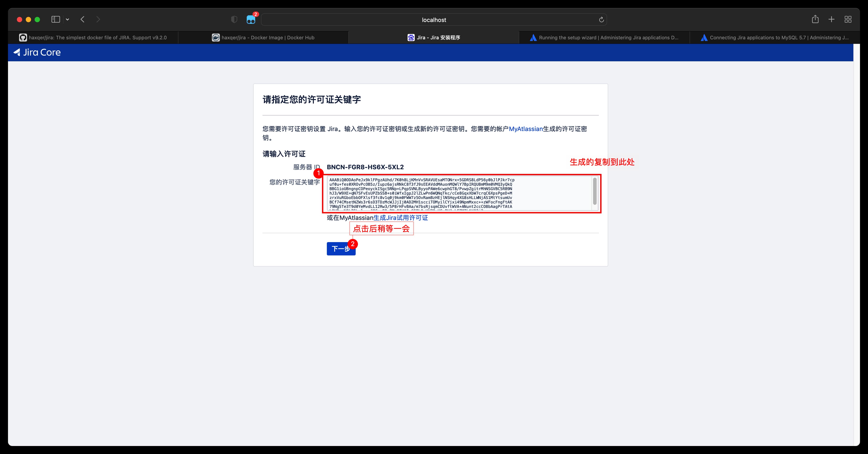Open Connecting Jira to MySQL 5.7 tab
Viewport: 868px width, 454px height.
774,38
